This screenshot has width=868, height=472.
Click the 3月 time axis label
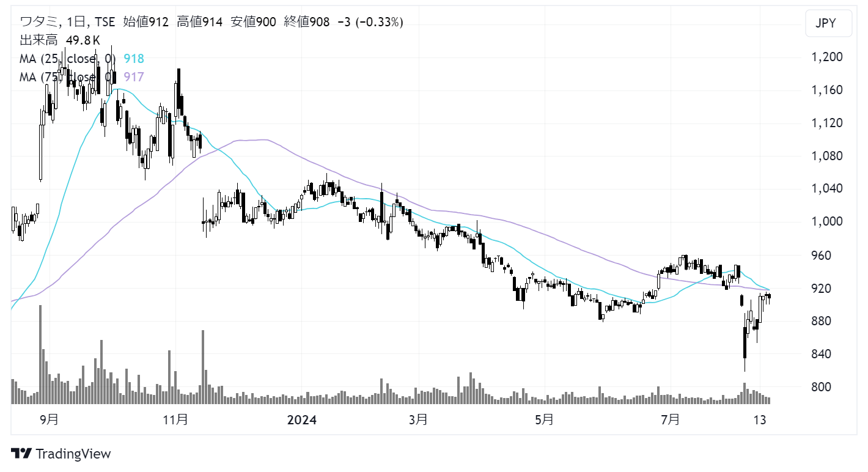pos(419,420)
